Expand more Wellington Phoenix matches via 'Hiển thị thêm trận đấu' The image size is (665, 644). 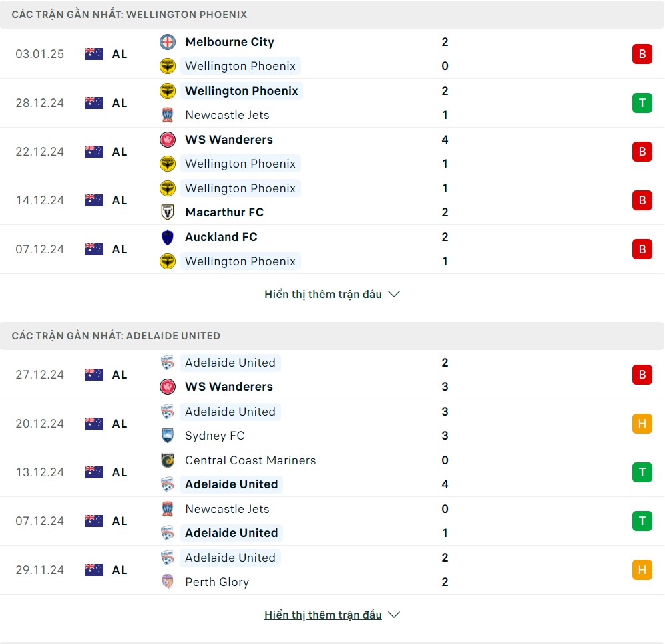(x=322, y=294)
